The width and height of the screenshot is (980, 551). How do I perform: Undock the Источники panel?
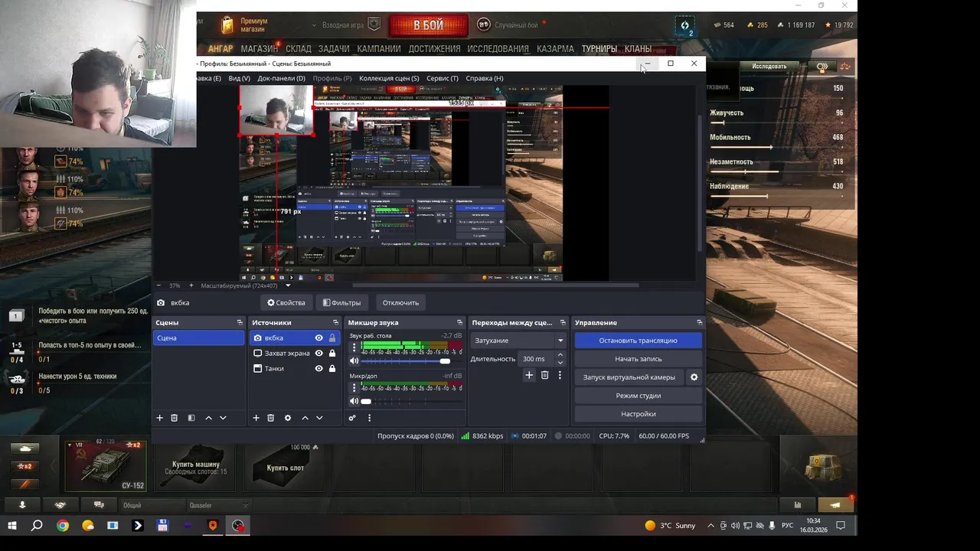pos(335,322)
